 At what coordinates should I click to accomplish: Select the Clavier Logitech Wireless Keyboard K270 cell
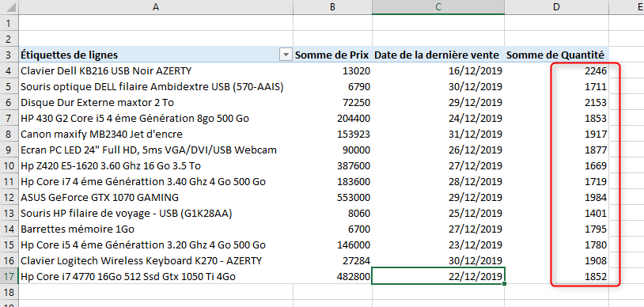[156, 260]
